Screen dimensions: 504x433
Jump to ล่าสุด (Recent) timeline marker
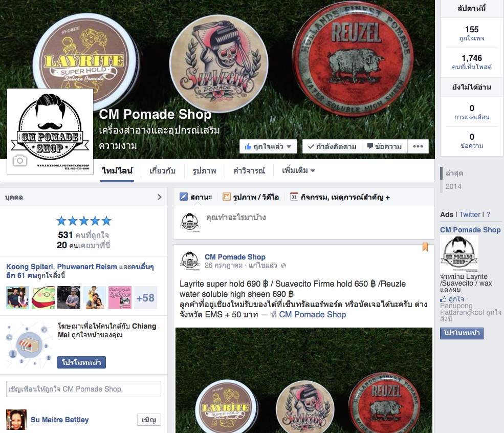click(x=454, y=173)
